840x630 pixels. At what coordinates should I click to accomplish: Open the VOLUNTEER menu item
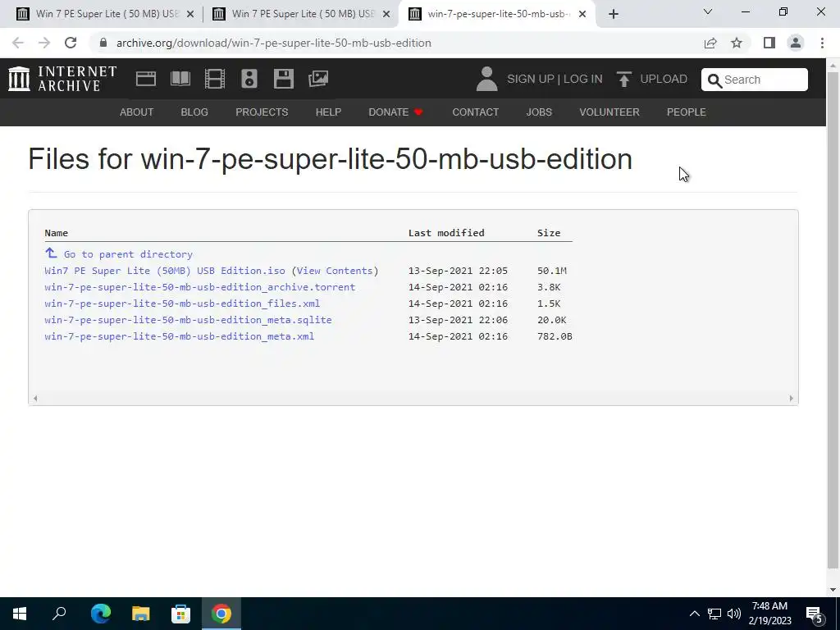tap(609, 112)
